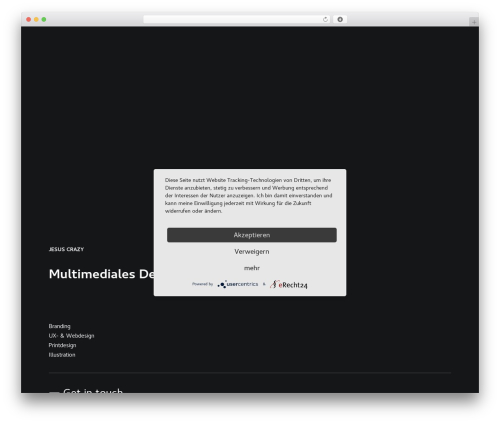The height and width of the screenshot is (423, 500).
Task: Click the Powered by label
Action: point(202,284)
